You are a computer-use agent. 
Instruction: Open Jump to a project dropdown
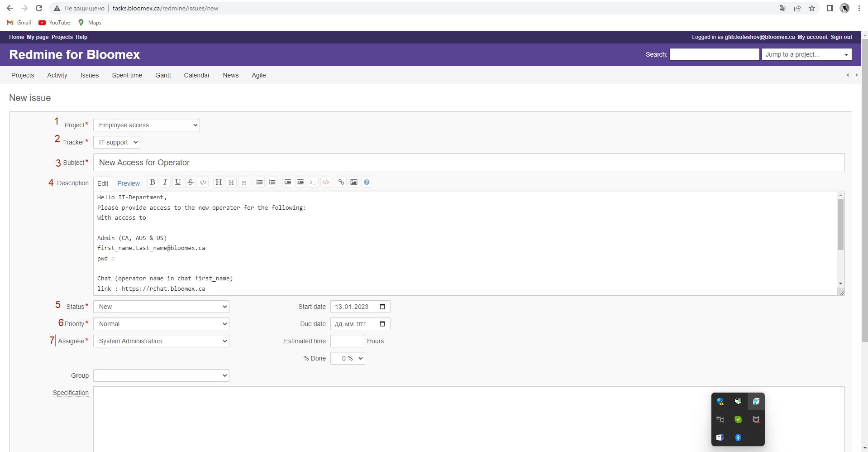pyautogui.click(x=807, y=54)
